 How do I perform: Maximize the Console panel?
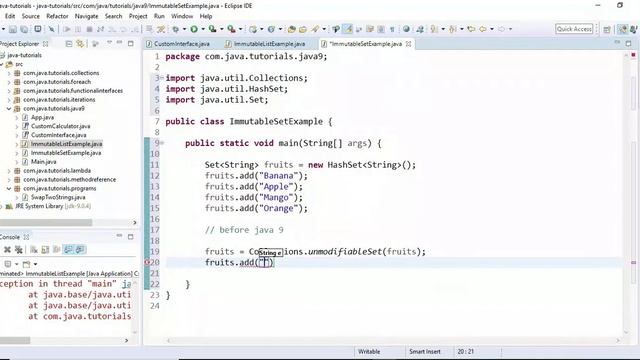point(131,237)
